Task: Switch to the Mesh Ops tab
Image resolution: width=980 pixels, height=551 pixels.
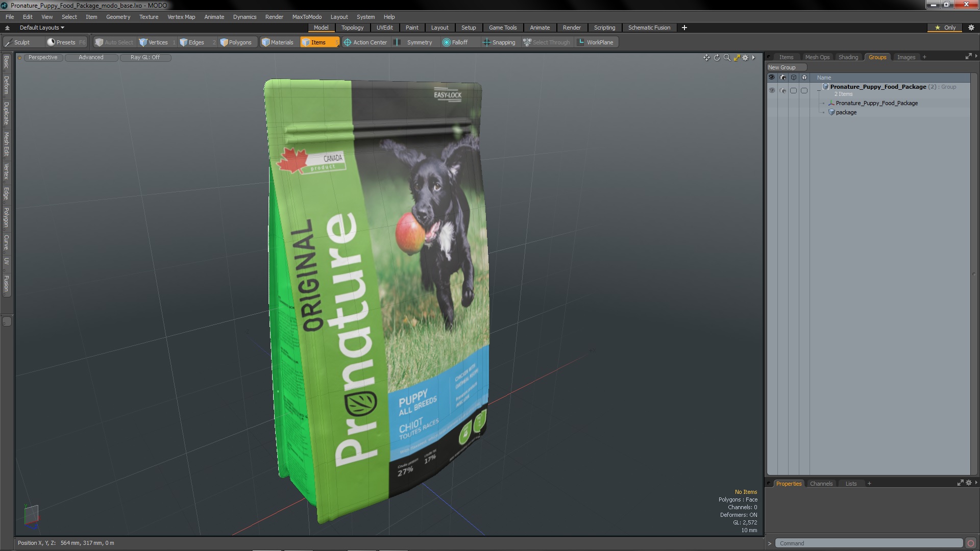Action: tap(817, 57)
